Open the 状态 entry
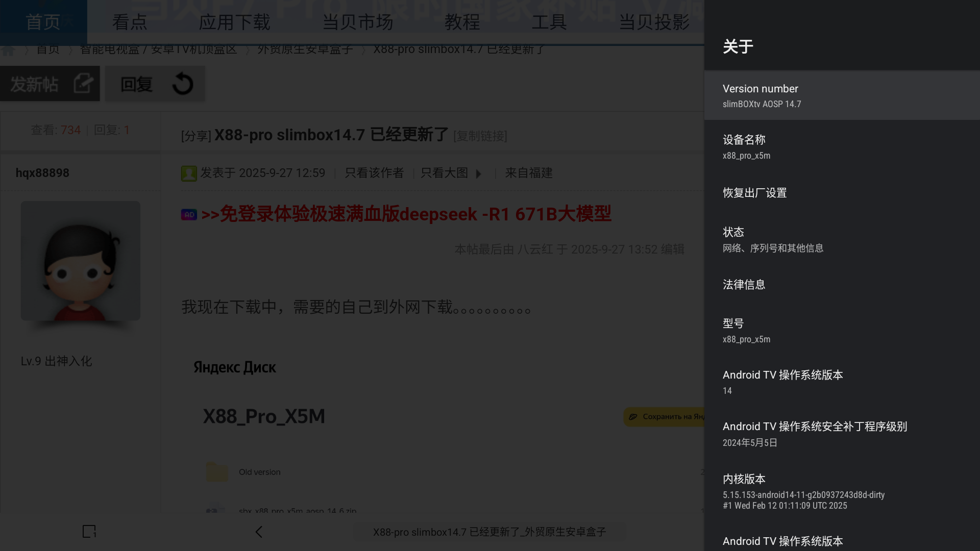The width and height of the screenshot is (980, 551). 842,240
